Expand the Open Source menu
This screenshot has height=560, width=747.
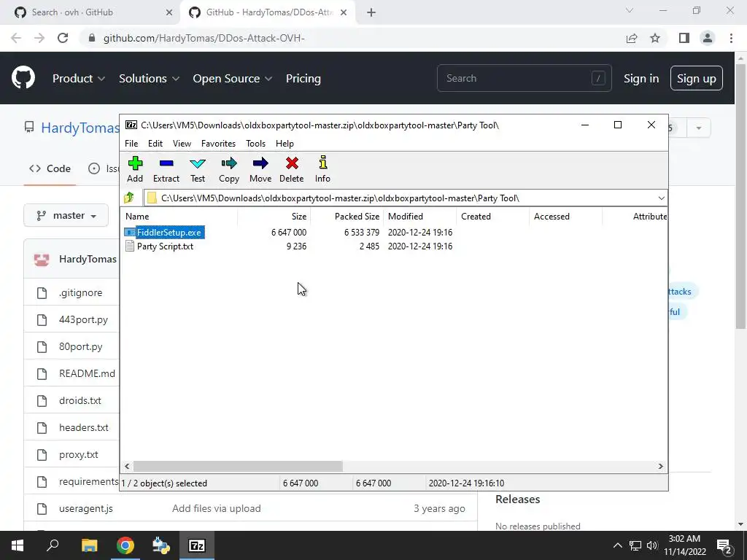pos(233,79)
